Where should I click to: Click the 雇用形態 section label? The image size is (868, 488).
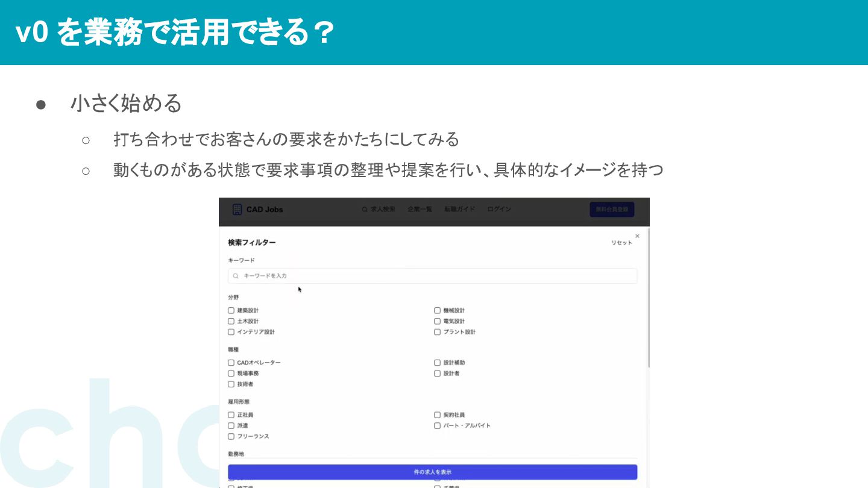click(x=239, y=402)
